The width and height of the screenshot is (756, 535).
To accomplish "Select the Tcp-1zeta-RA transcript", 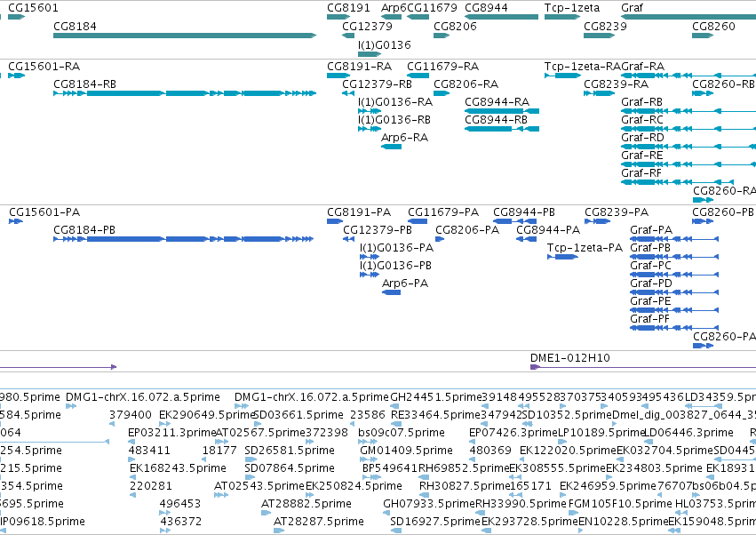I will click(562, 76).
